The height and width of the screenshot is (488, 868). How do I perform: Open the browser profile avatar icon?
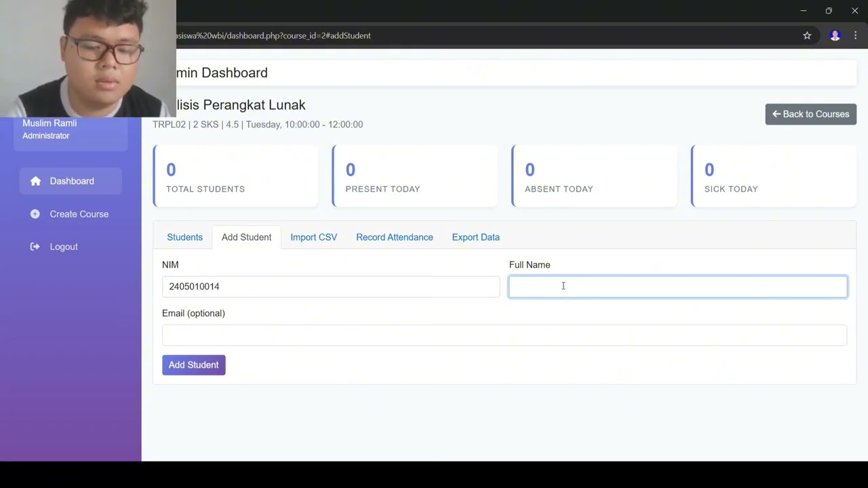point(835,36)
